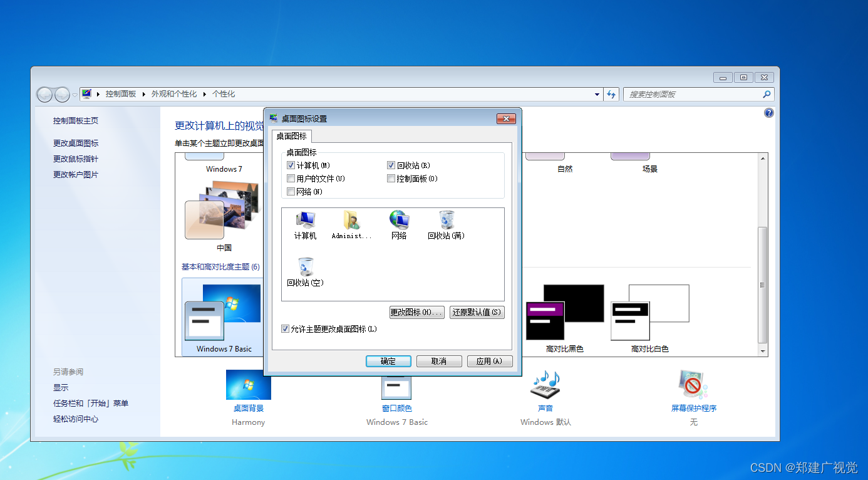Toggle 允许主题更改桌面图标(L) checkbox

286,329
